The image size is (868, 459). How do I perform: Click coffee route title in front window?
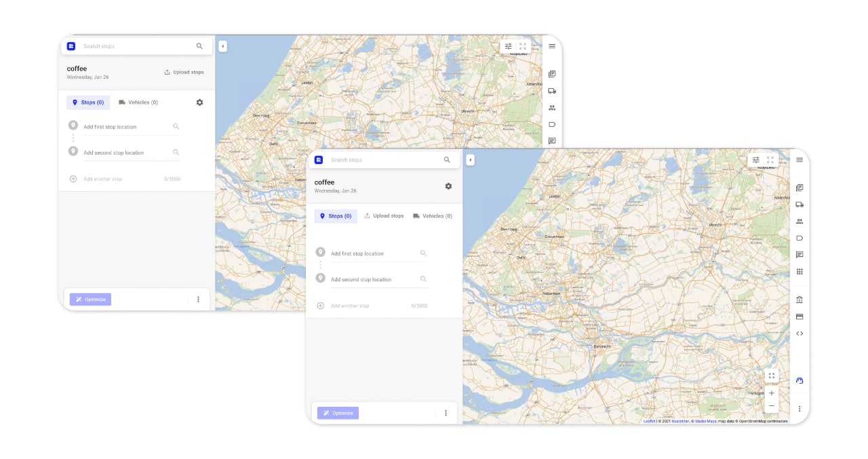coord(324,182)
